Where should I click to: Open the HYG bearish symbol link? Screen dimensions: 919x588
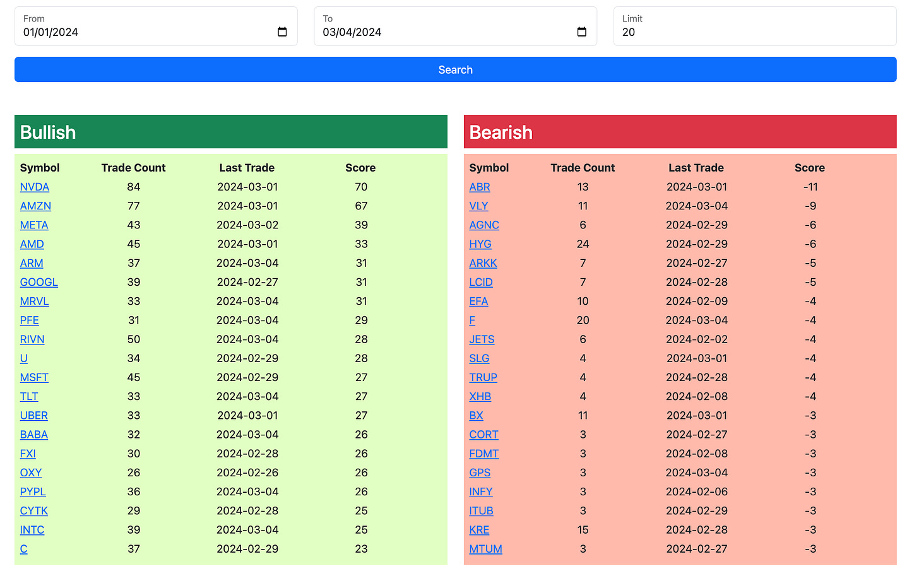click(480, 244)
